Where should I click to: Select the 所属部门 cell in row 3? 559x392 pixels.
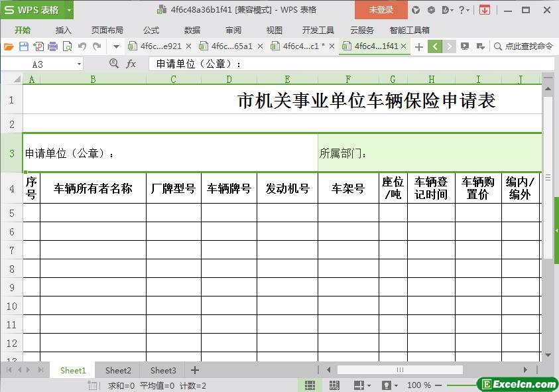tap(429, 153)
